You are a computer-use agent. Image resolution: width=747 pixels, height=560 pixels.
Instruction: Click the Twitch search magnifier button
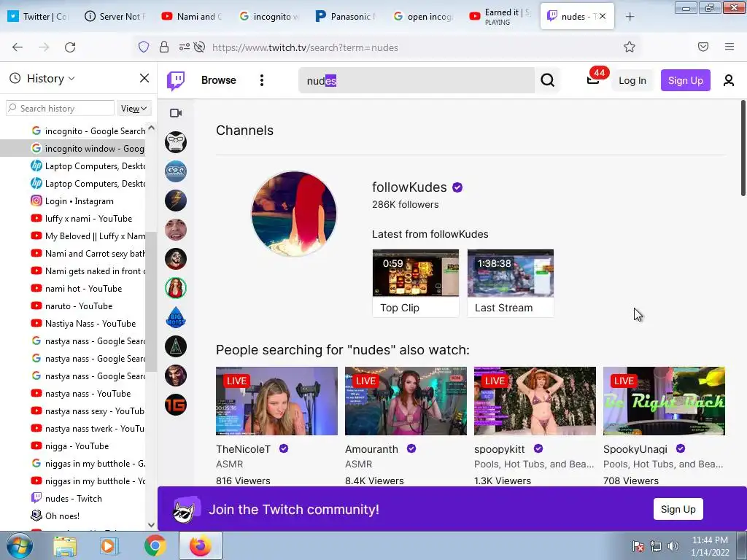click(547, 80)
